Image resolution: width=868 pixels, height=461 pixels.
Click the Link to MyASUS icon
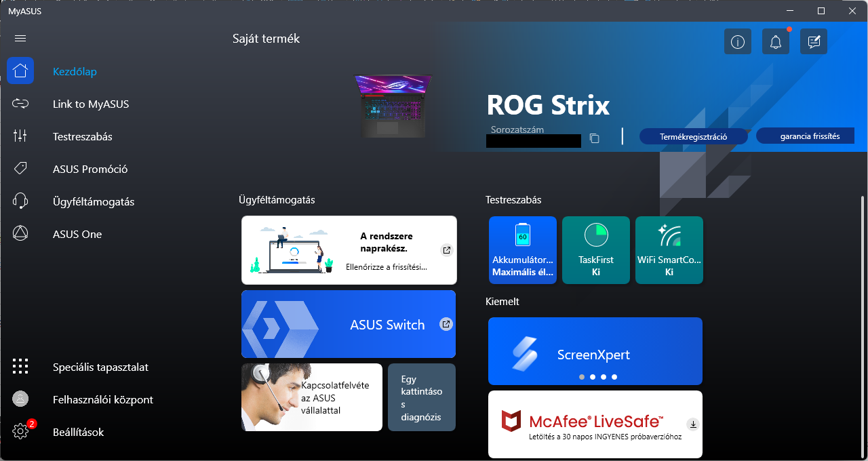point(20,104)
